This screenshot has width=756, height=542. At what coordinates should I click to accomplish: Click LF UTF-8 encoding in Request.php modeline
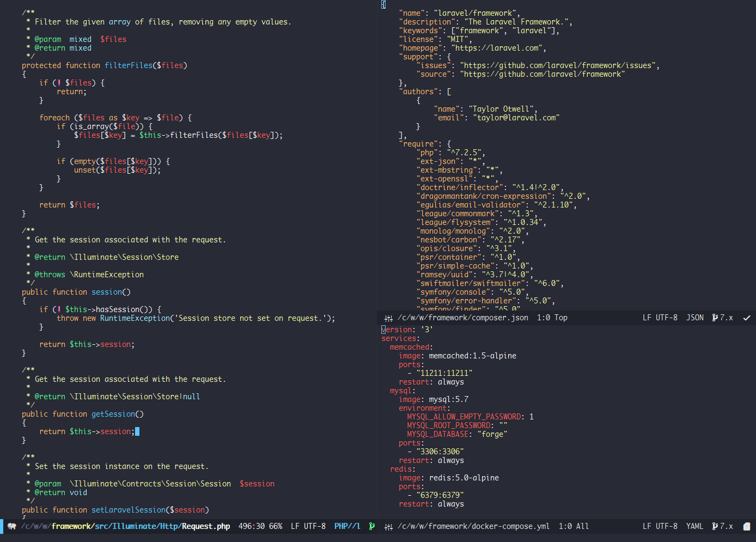308,527
